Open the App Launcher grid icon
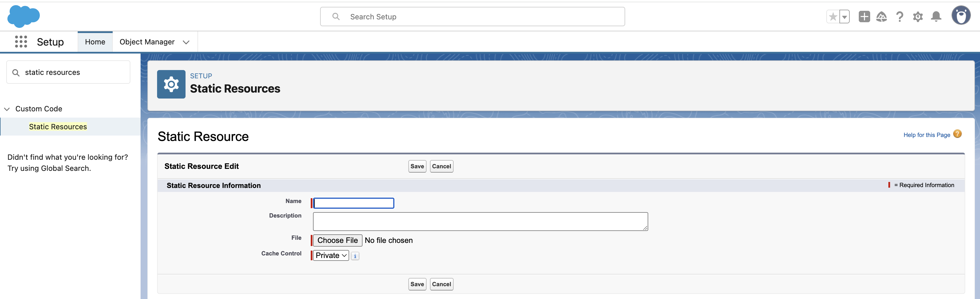This screenshot has height=299, width=980. (x=21, y=42)
